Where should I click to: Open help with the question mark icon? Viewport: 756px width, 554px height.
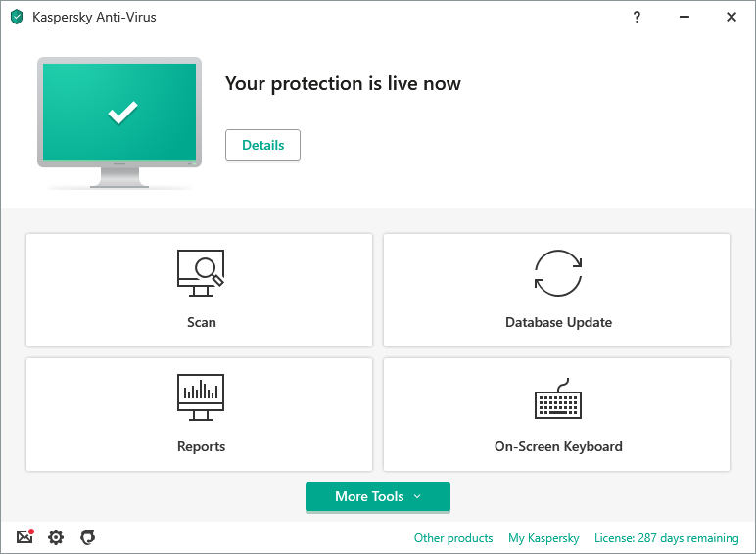click(637, 17)
